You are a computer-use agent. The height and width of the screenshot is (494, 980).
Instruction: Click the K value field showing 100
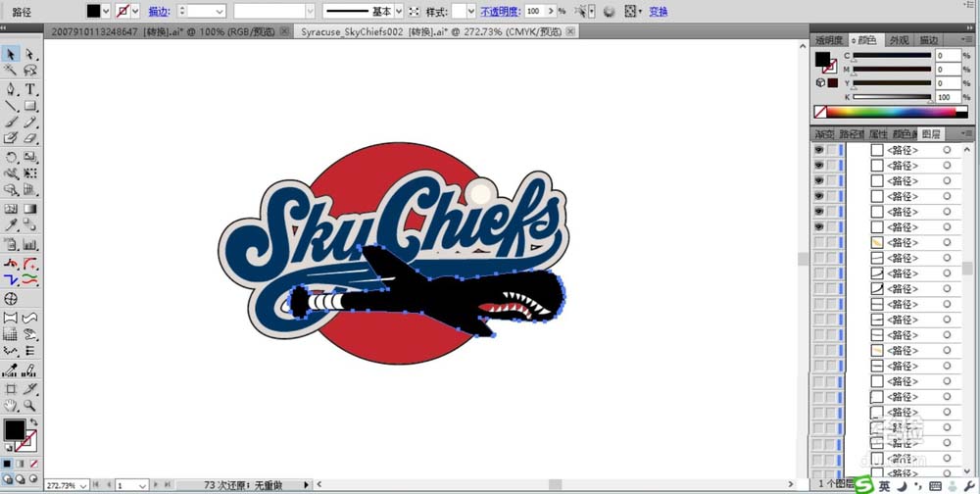pyautogui.click(x=948, y=98)
